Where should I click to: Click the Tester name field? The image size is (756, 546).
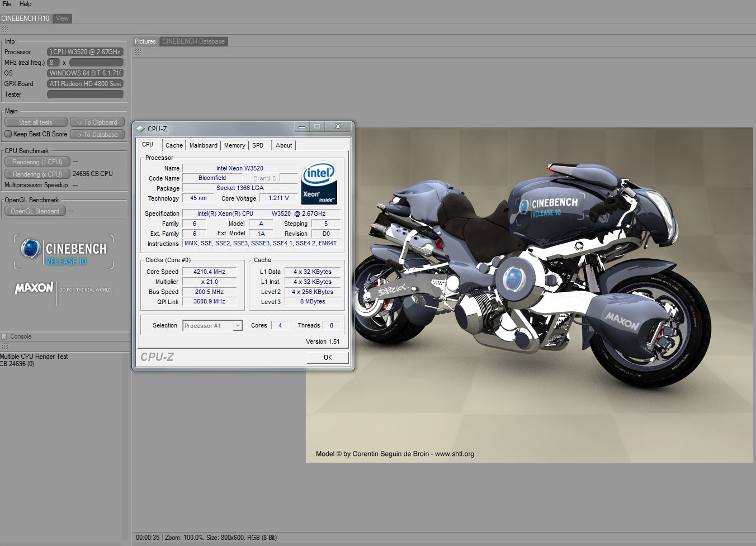[x=85, y=94]
